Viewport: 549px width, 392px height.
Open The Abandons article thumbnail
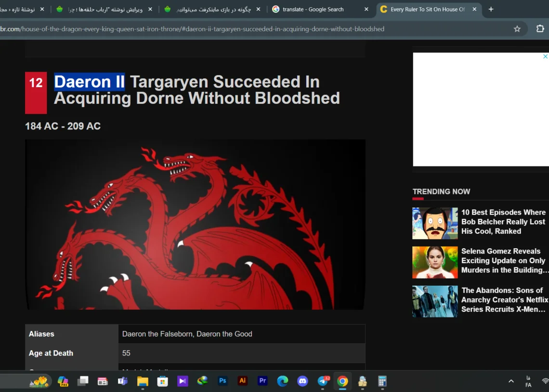(435, 302)
